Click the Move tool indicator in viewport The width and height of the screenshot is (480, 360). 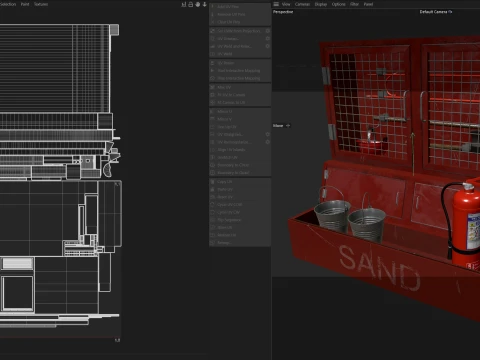(x=282, y=126)
